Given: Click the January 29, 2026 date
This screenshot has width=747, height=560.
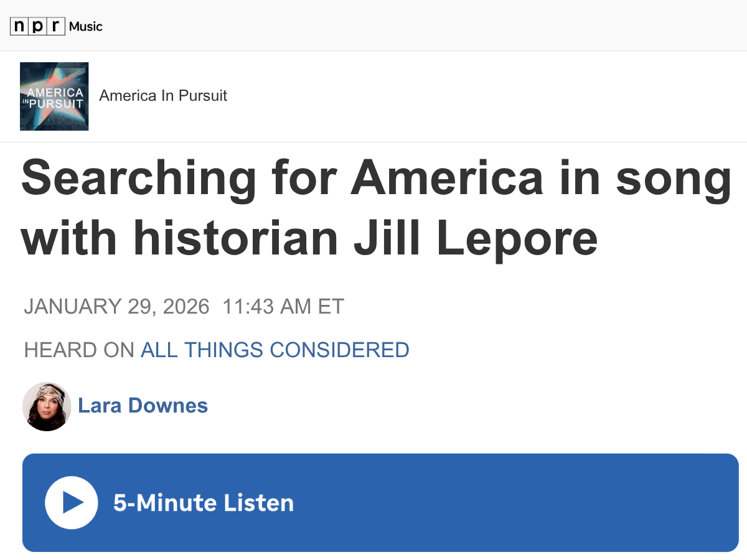Looking at the screenshot, I should coord(116,307).
